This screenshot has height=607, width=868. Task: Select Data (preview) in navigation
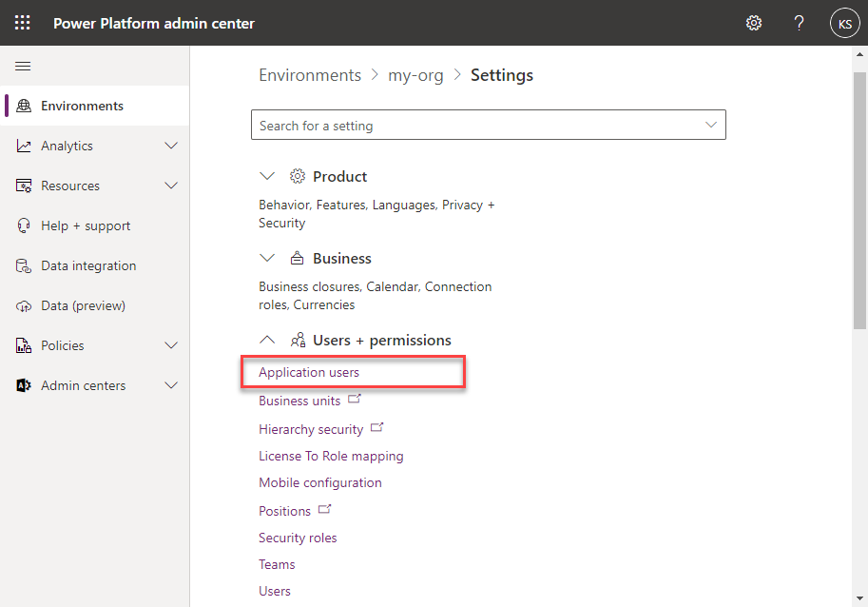pos(95,305)
